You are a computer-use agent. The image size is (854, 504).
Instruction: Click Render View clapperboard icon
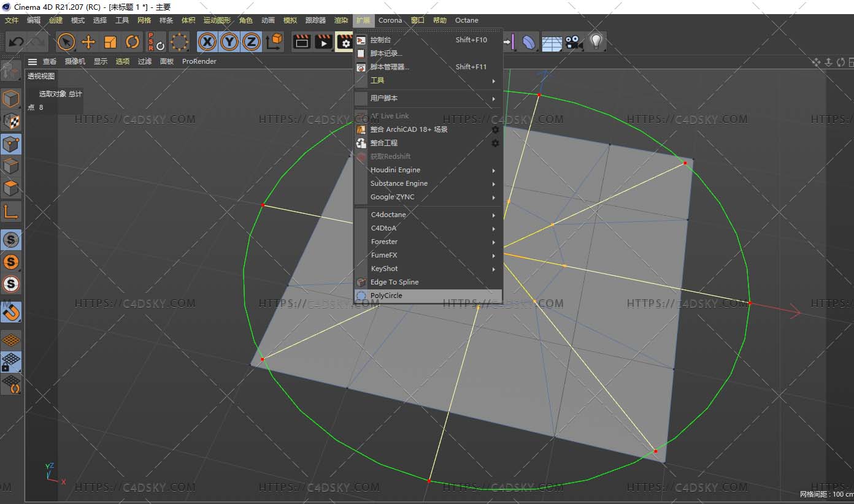302,42
